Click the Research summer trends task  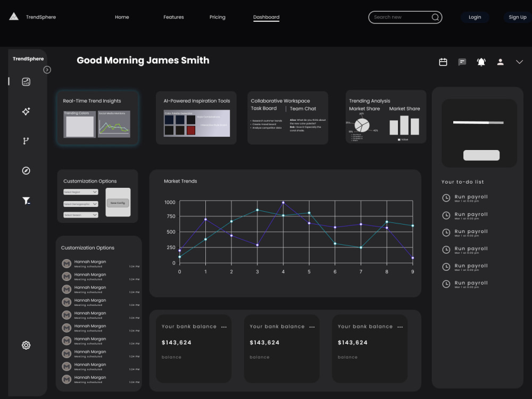(267, 121)
